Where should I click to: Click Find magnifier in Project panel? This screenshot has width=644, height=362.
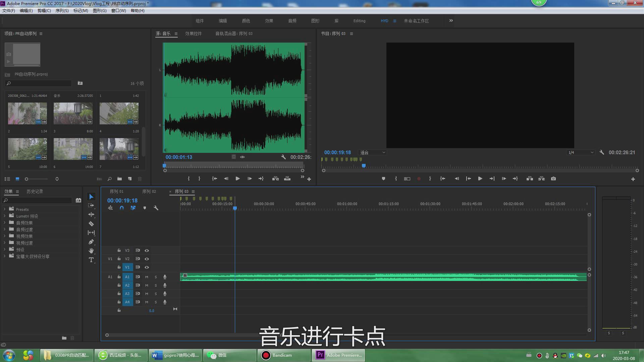pyautogui.click(x=109, y=179)
